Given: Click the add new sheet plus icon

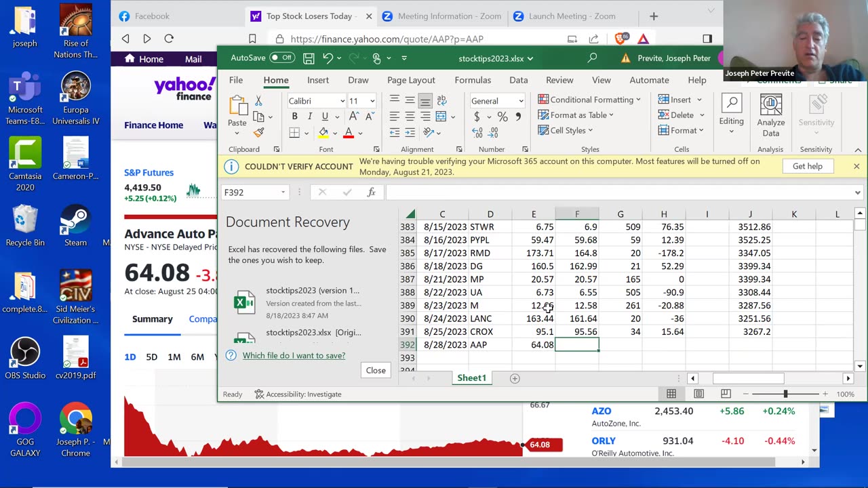Looking at the screenshot, I should [x=515, y=378].
